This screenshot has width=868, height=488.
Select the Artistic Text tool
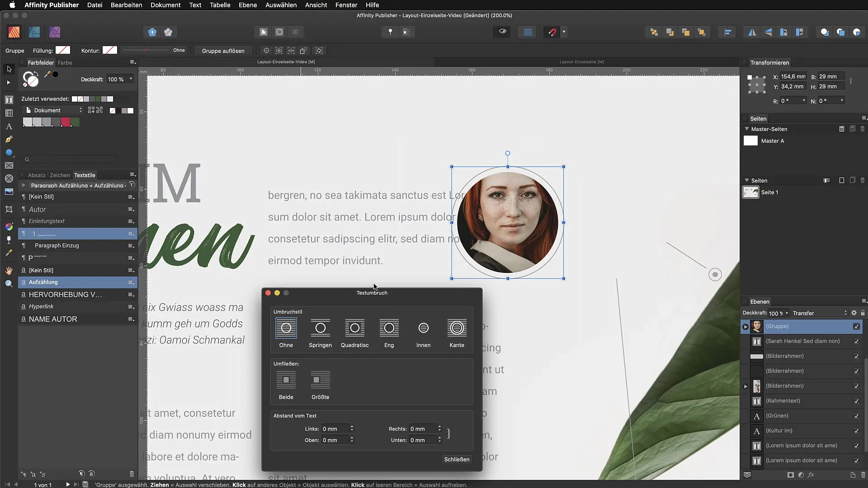pyautogui.click(x=9, y=127)
